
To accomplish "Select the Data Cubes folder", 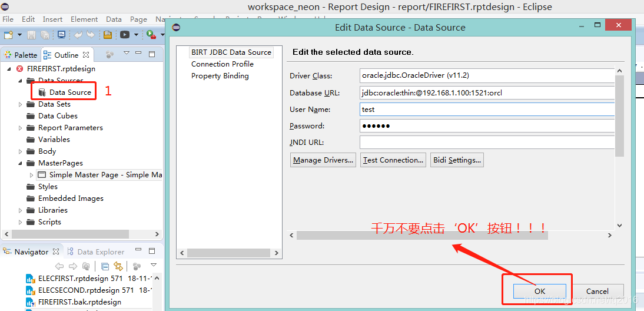I will coord(58,116).
